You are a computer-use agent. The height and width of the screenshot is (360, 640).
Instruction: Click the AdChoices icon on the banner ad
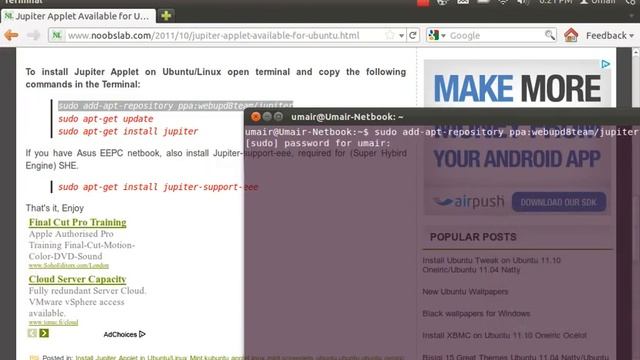pos(605,64)
